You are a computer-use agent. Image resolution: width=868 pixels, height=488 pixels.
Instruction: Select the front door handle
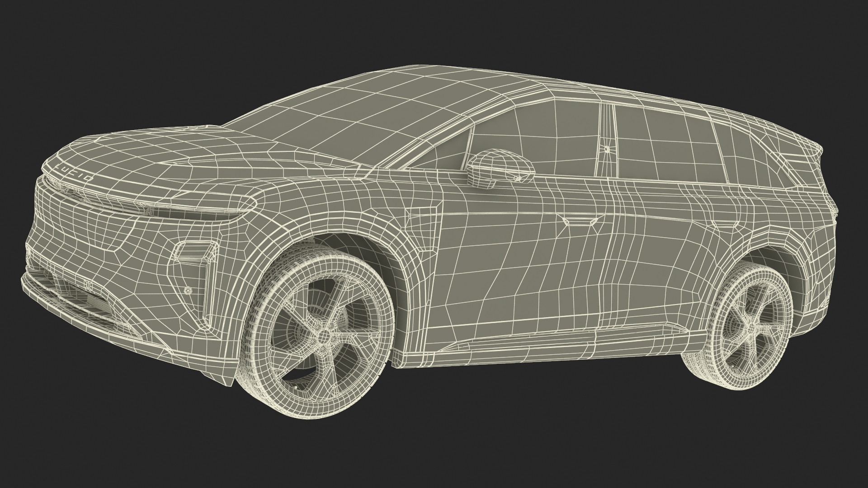[x=580, y=221]
